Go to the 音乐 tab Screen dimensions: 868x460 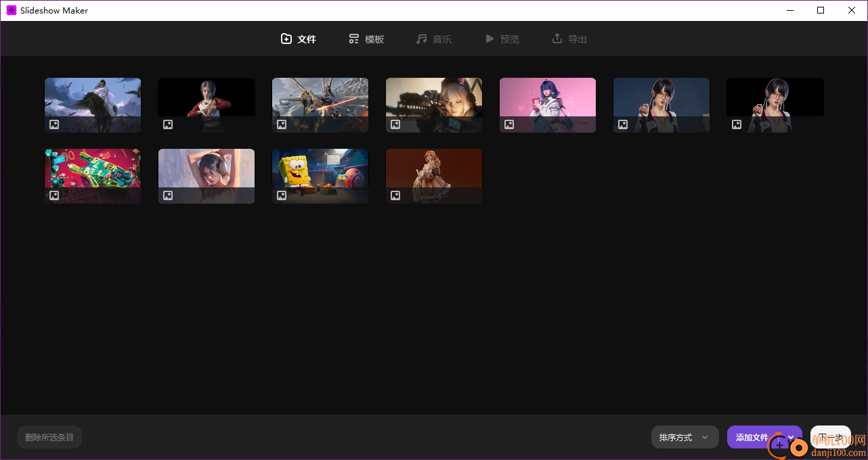434,39
